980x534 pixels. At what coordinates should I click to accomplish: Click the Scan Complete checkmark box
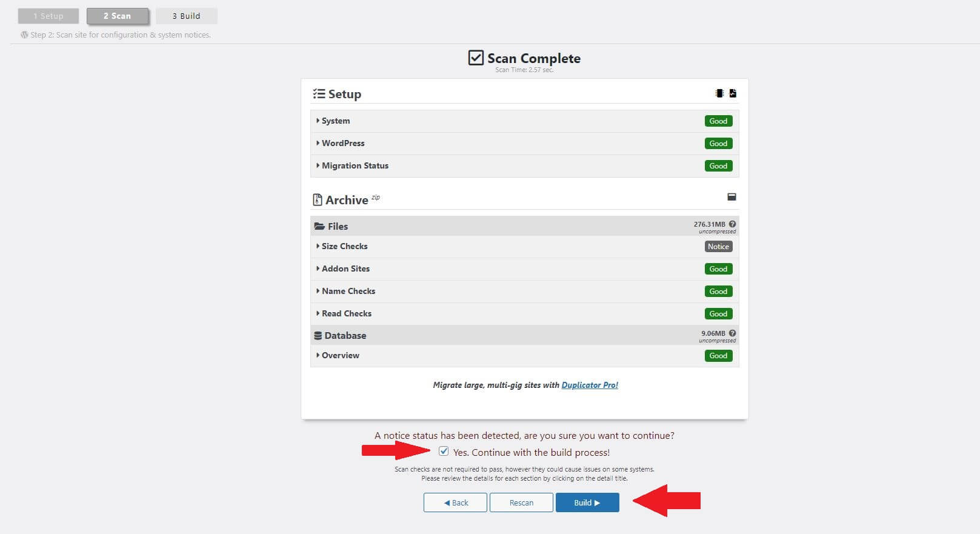[476, 58]
